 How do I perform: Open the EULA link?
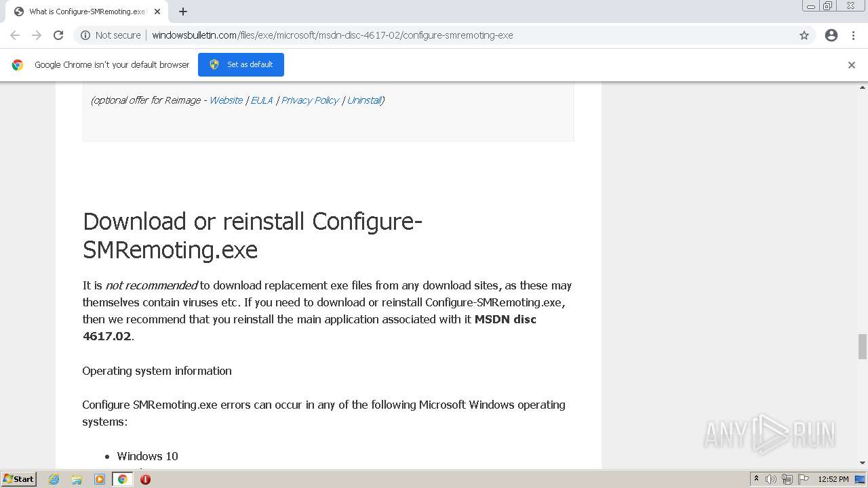262,100
